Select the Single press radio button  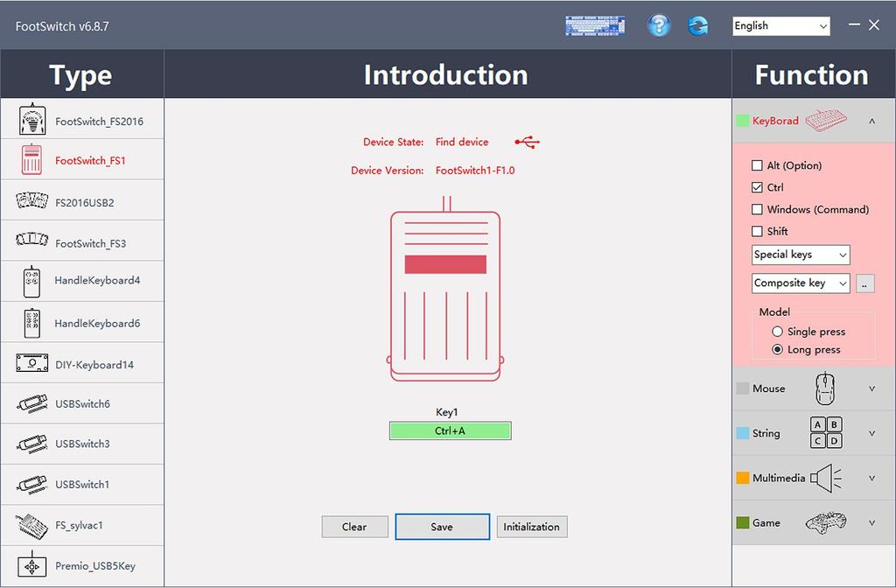(777, 332)
